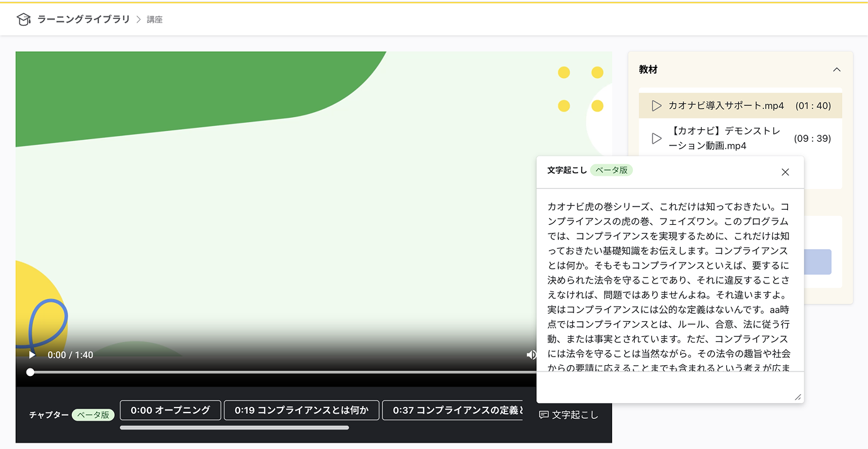868x449 pixels.
Task: Select カオナビ導入サポート.mp4 in the 教材 list
Action: coord(726,105)
